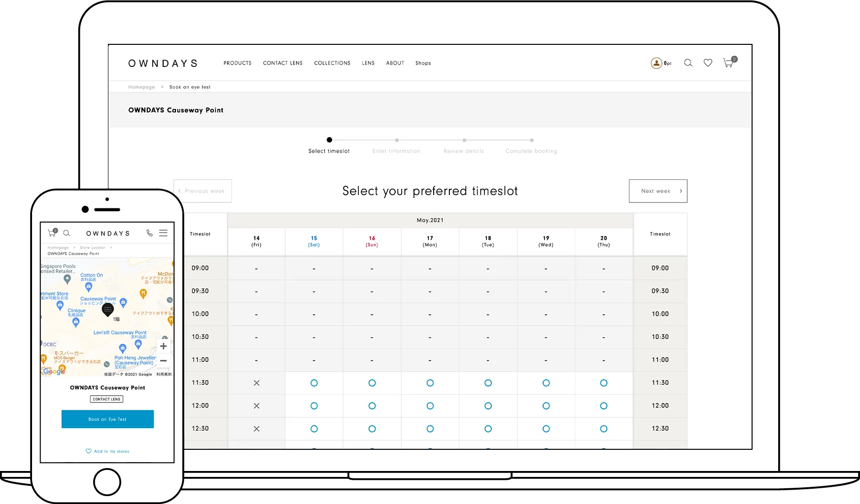
Task: Click Causeway Point label on map
Action: point(98,299)
